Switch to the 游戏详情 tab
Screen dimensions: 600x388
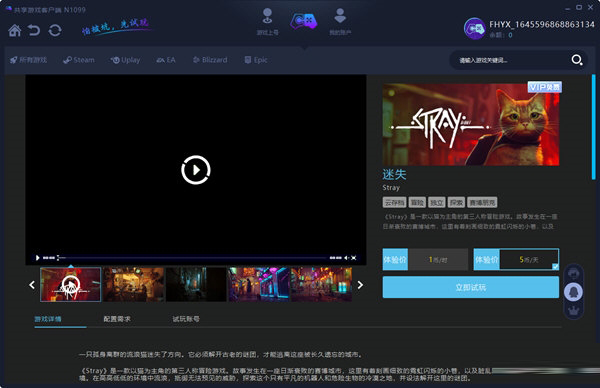pyautogui.click(x=48, y=319)
